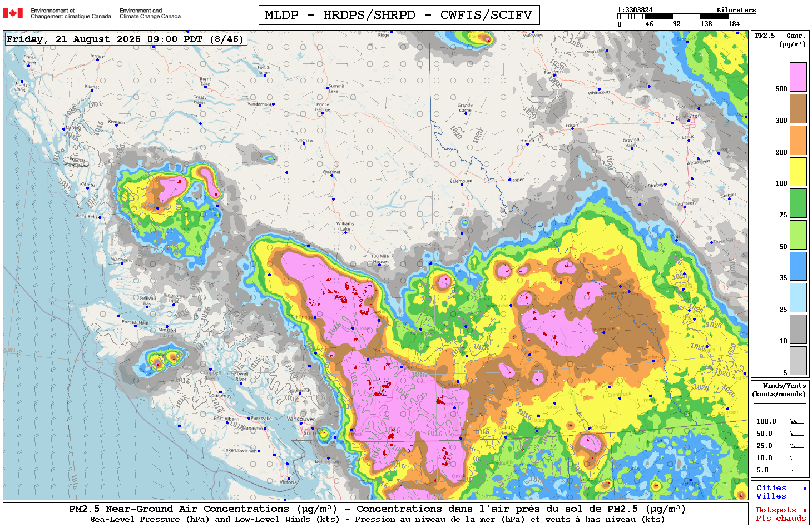
Task: Click the Burns Lake label
Action: pos(205,81)
